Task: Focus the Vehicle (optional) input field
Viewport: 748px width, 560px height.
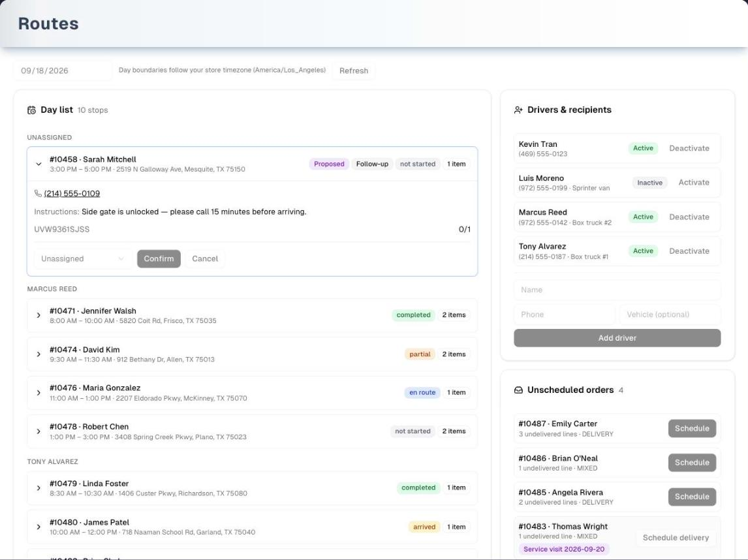Action: coord(670,315)
